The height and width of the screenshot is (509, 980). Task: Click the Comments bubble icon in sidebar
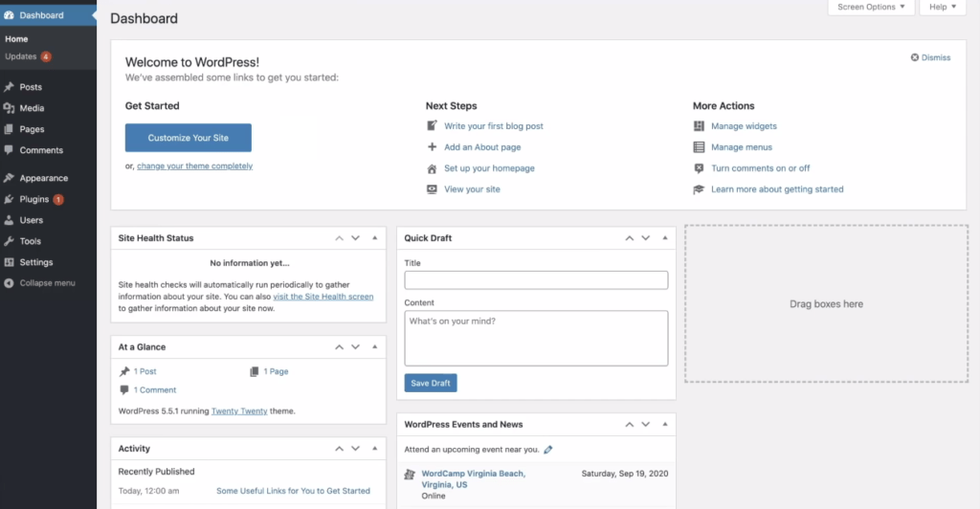pyautogui.click(x=9, y=150)
